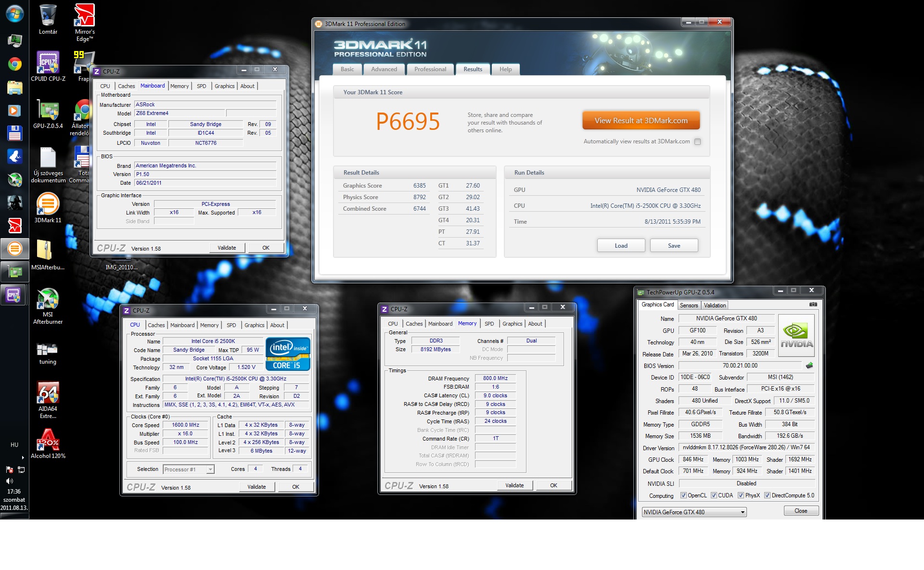The image size is (924, 570).
Task: Click View Result at 3DMark.com button
Action: [x=641, y=121]
